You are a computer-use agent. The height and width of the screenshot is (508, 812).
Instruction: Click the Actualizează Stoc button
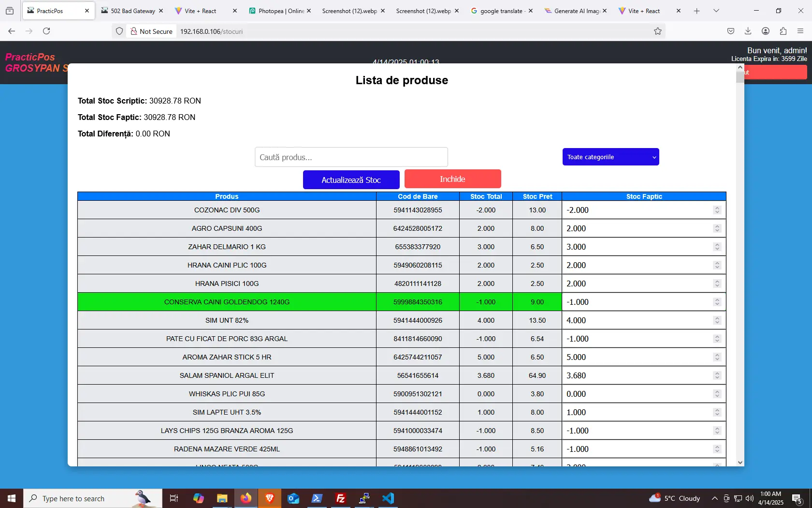coord(351,179)
